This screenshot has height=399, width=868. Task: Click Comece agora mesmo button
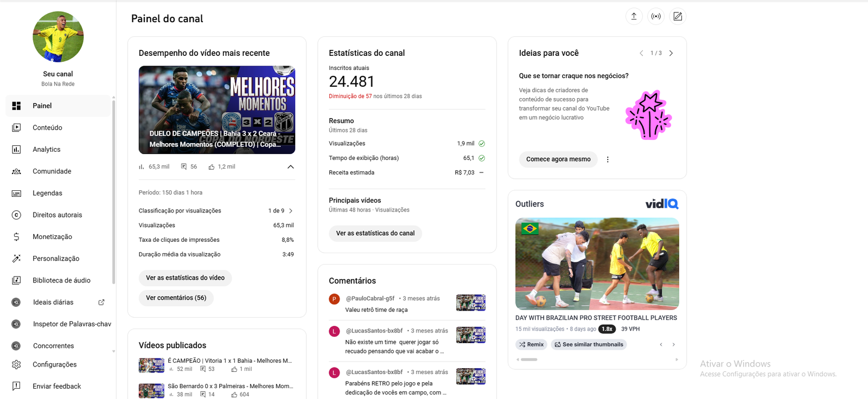pos(558,159)
